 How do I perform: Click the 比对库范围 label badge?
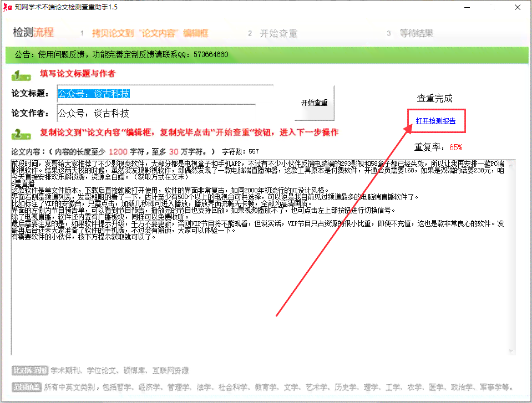click(30, 370)
